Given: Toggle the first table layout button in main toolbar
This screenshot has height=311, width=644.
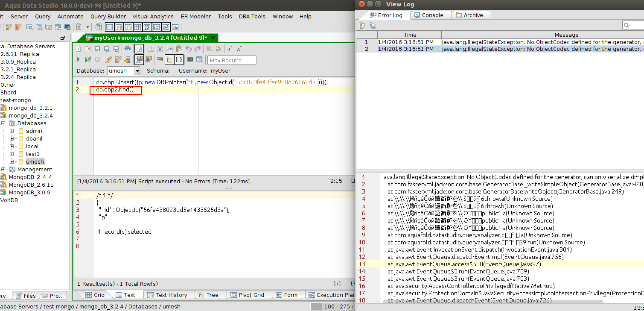Looking at the screenshot, I should [x=110, y=27].
